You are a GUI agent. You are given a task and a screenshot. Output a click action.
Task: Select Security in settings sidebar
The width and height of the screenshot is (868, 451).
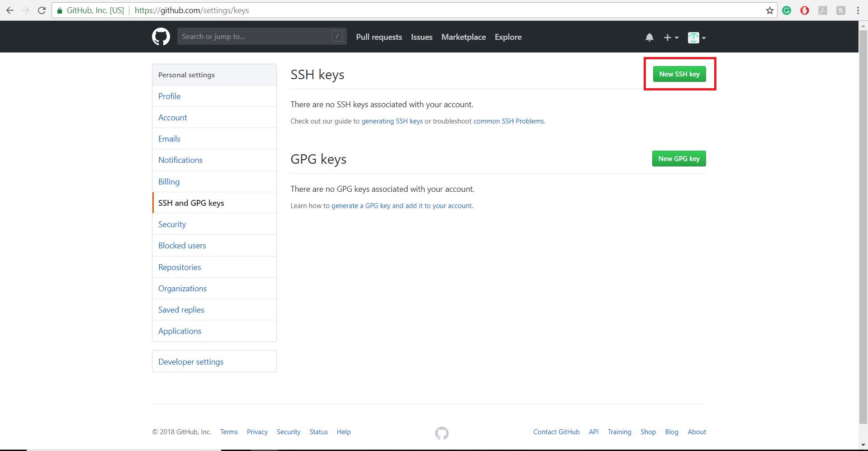point(214,224)
